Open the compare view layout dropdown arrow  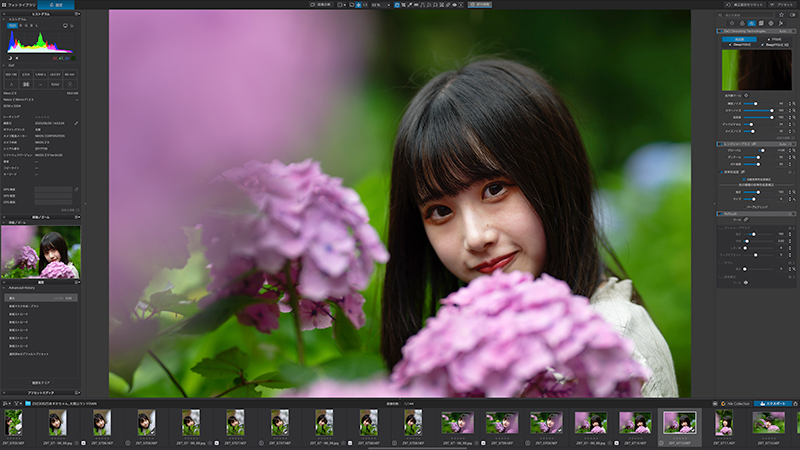coord(344,5)
